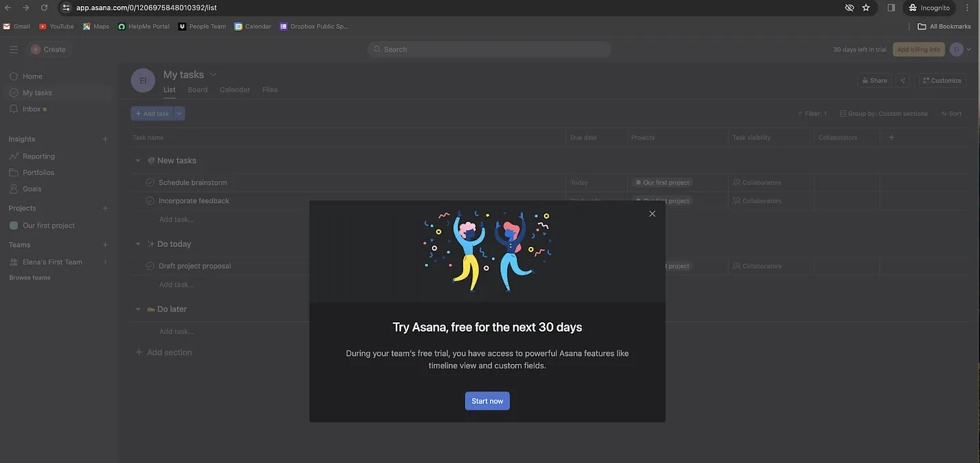Open Add task dropdown arrow
The width and height of the screenshot is (980, 463).
tap(179, 114)
